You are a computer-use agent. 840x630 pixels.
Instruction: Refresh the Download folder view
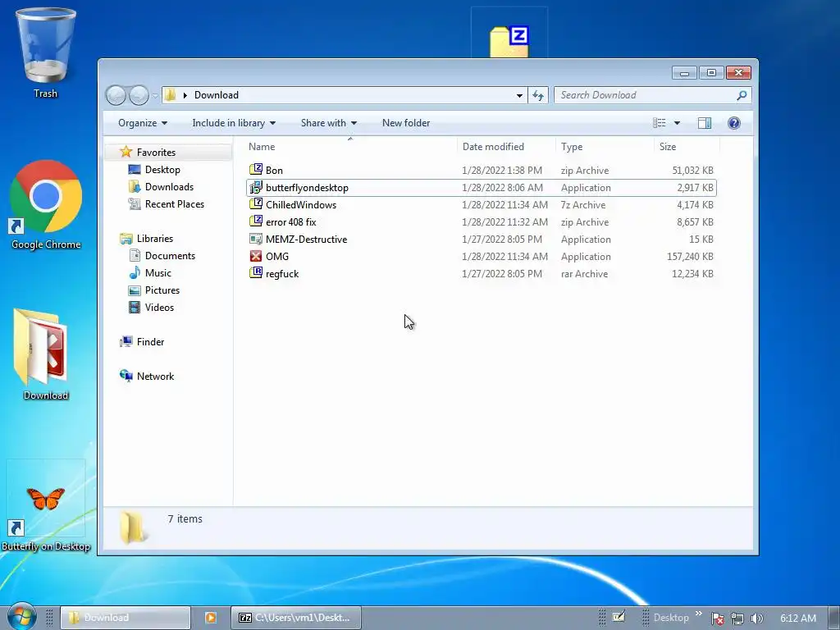click(538, 95)
